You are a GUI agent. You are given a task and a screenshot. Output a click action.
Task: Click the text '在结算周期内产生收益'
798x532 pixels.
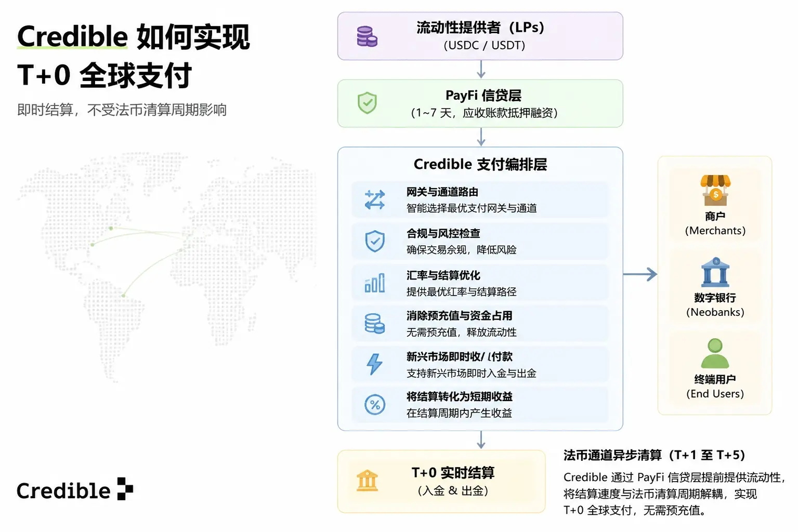(459, 413)
